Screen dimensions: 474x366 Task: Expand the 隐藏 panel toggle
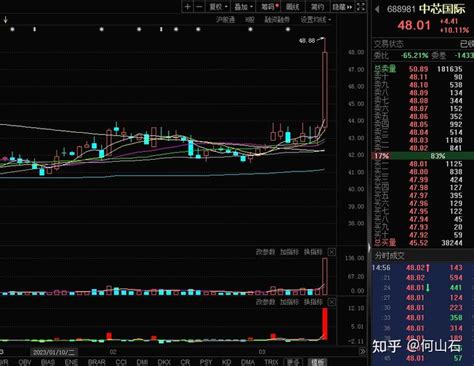click(x=342, y=7)
